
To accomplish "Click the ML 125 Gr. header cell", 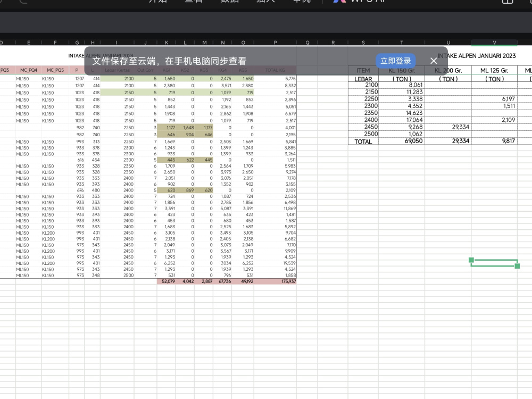I will pyautogui.click(x=494, y=71).
